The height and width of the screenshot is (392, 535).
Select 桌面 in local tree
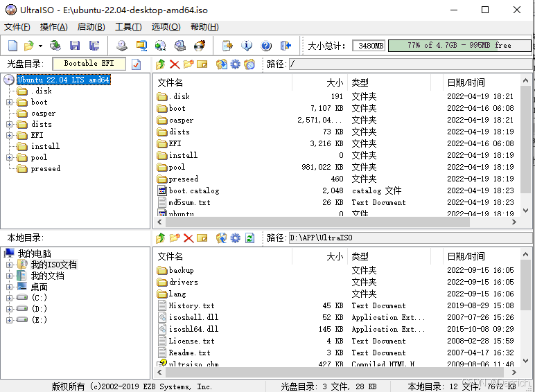[40, 287]
